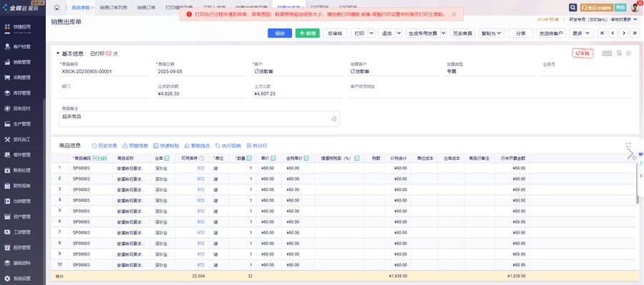The image size is (644, 285).
Task: Open 基础资料 sidebar module
Action: tap(18, 264)
